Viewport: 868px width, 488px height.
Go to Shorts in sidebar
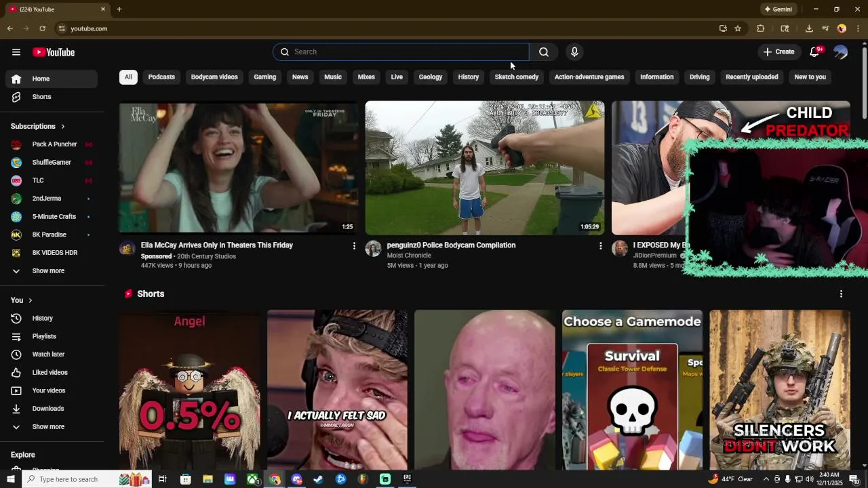click(52, 97)
